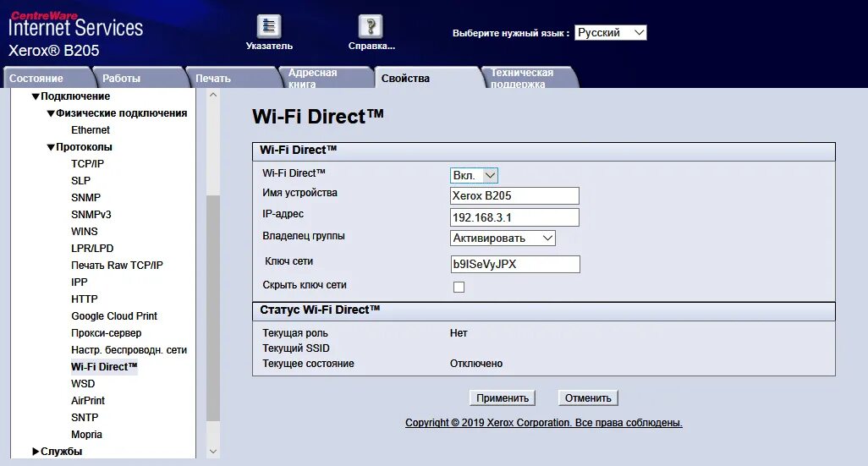Collapse the Подключение tree section
868x466 pixels.
[x=36, y=96]
